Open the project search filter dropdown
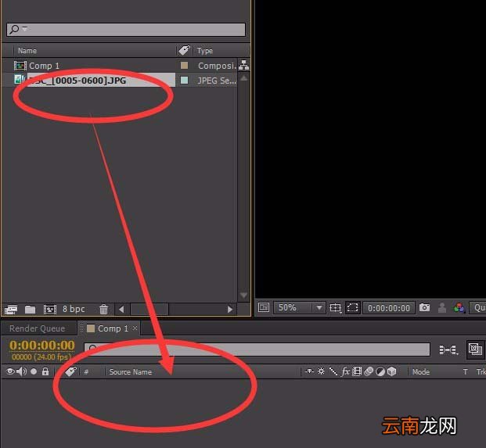Screen dimensions: 486x448 pyautogui.click(x=19, y=30)
